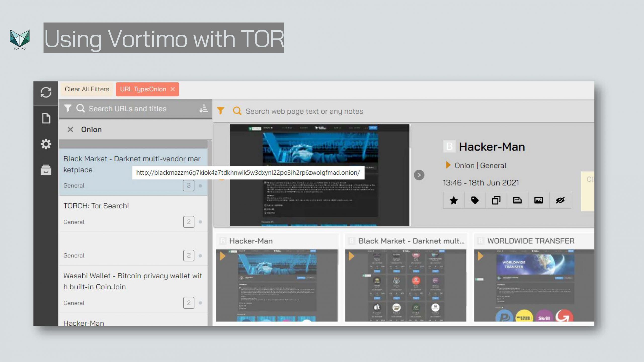Open settings gear icon in sidebar
This screenshot has height=362, width=644.
[46, 144]
